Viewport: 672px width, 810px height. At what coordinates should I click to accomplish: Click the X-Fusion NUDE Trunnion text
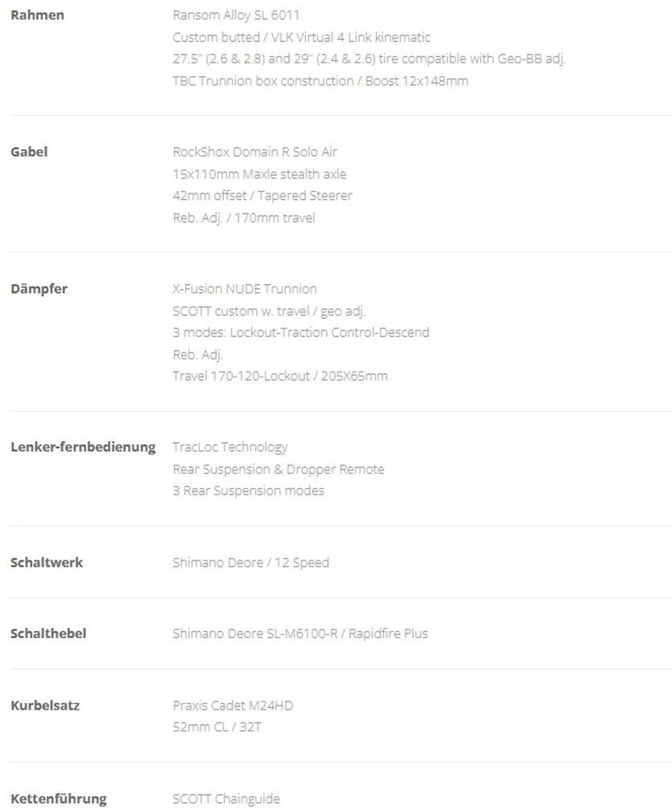coord(244,289)
